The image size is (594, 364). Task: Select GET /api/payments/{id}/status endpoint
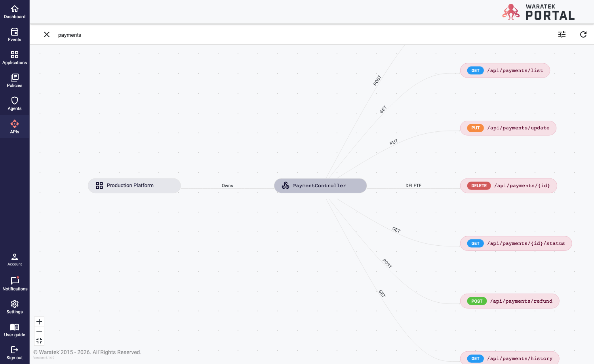coord(516,243)
